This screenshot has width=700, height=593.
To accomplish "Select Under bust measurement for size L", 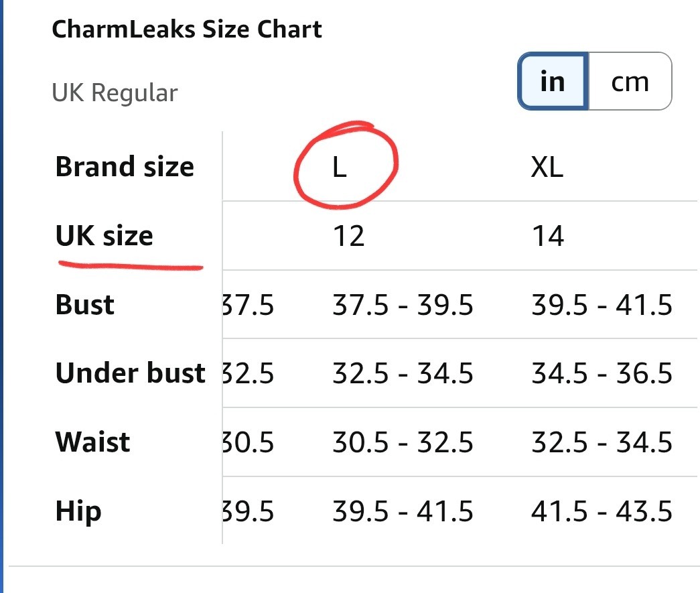I will pos(403,374).
